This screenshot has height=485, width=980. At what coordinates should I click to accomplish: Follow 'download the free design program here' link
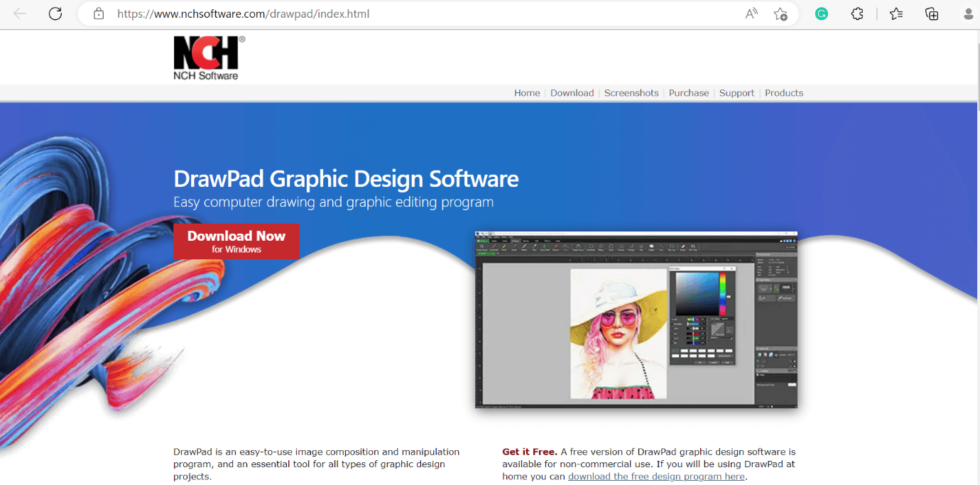pos(656,476)
